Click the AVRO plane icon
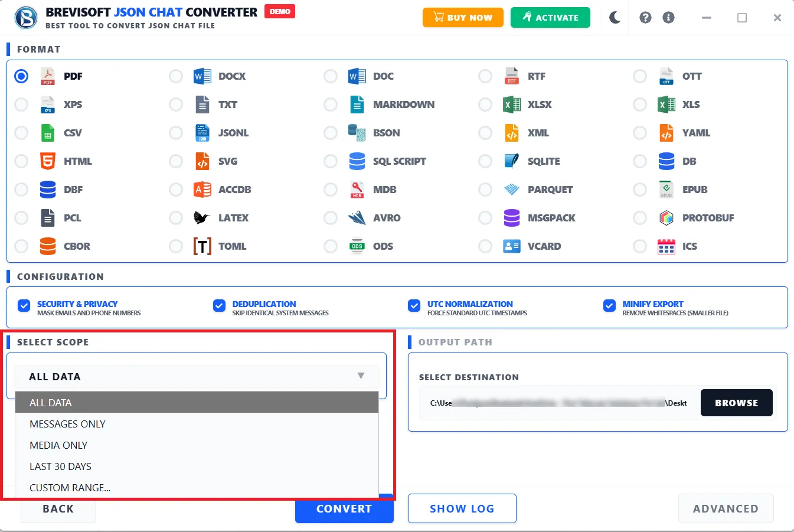 tap(357, 218)
